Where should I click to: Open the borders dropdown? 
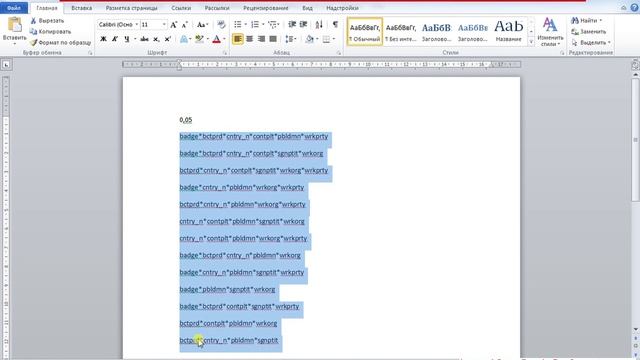pyautogui.click(x=333, y=39)
